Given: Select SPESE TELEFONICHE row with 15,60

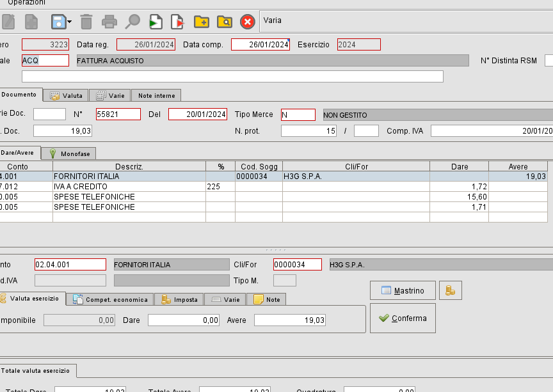Looking at the screenshot, I should 274,197.
